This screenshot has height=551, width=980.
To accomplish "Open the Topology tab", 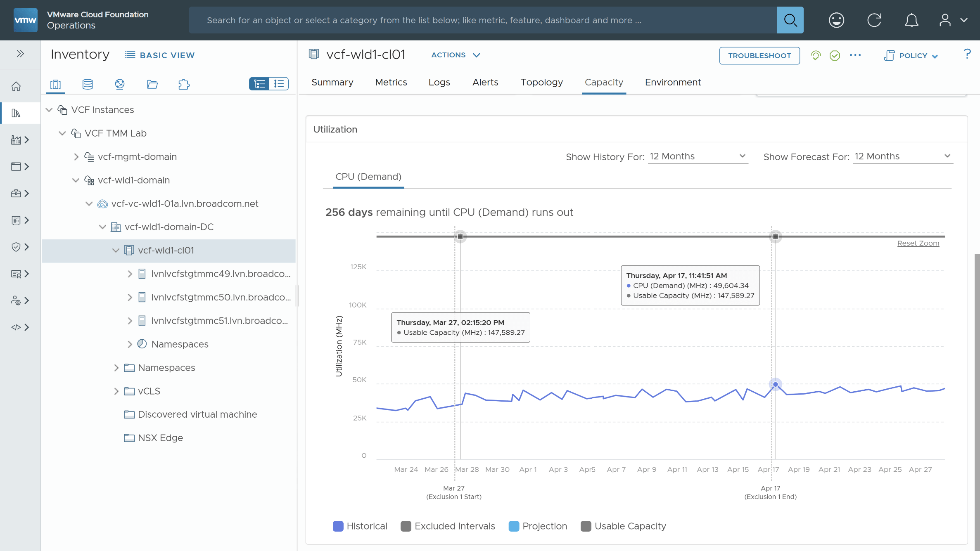I will coord(542,82).
